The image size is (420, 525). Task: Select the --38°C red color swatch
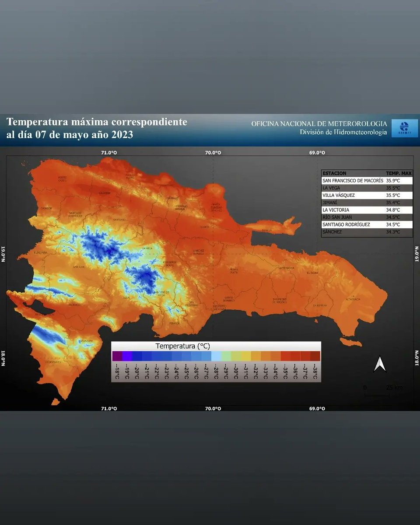tap(315, 357)
